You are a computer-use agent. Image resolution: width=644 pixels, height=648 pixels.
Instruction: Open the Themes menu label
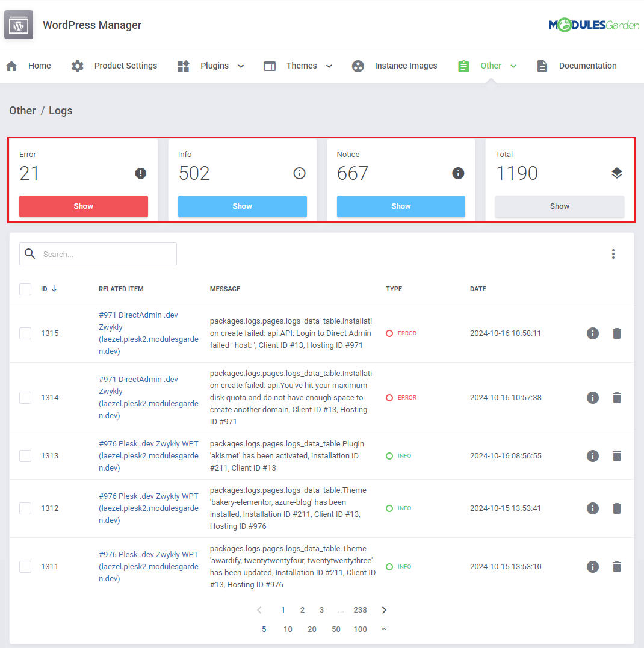(302, 66)
